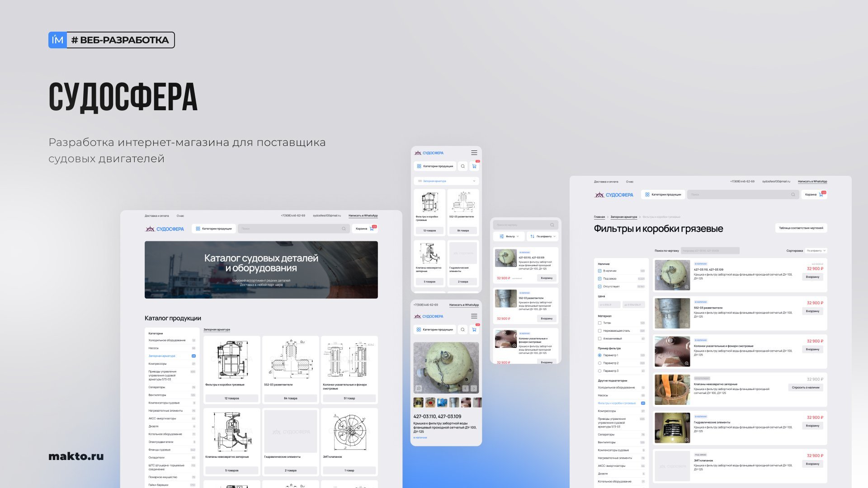
Task: Click the magnifier in the Поиск по чертежу mobile field
Action: click(552, 225)
